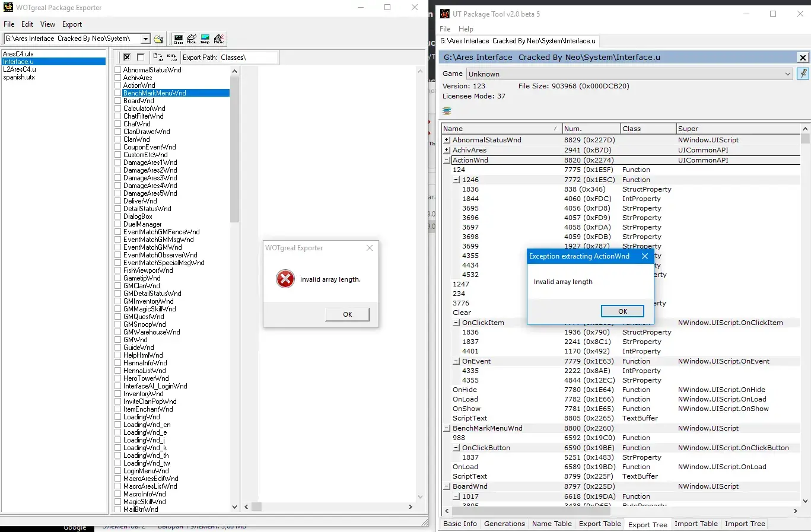Click the class list vertical scrollbar thumb
Viewport: 811px width, 532px height.
(234, 148)
